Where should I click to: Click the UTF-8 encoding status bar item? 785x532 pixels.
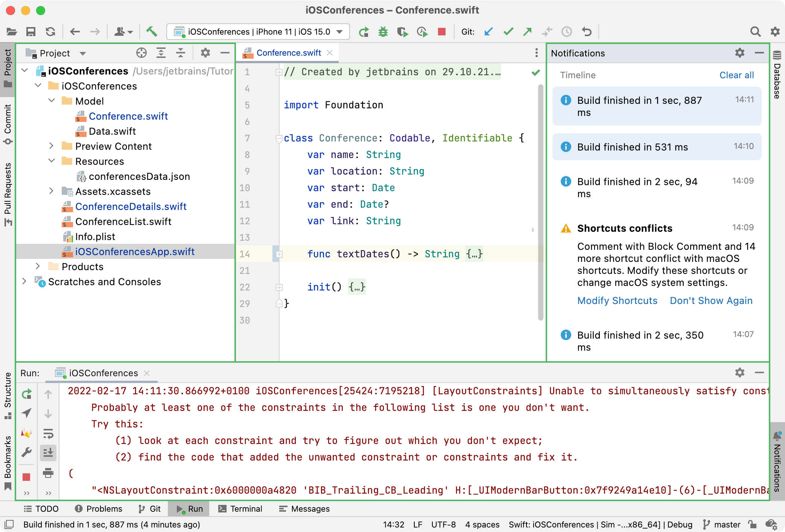443,524
